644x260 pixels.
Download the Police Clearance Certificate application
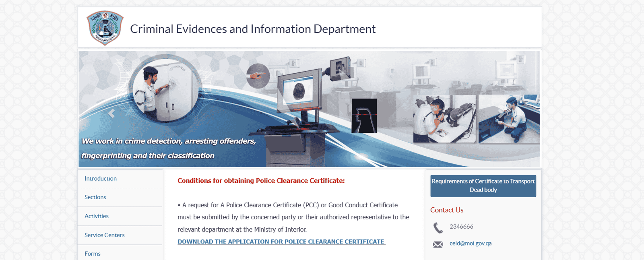click(281, 241)
